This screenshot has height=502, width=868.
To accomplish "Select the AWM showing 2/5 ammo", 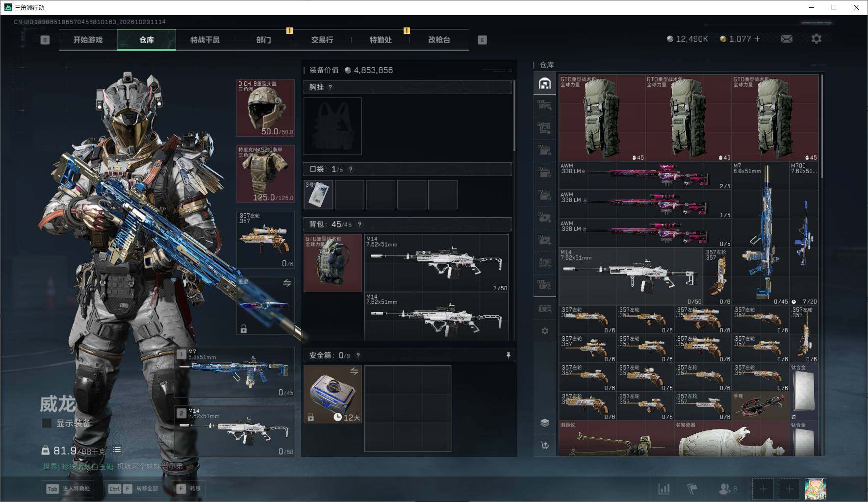I will (645, 176).
